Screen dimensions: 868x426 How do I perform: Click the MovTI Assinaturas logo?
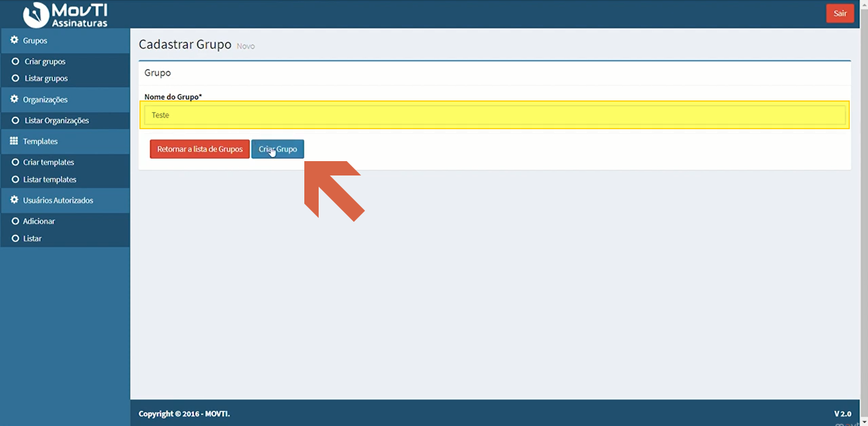point(65,14)
